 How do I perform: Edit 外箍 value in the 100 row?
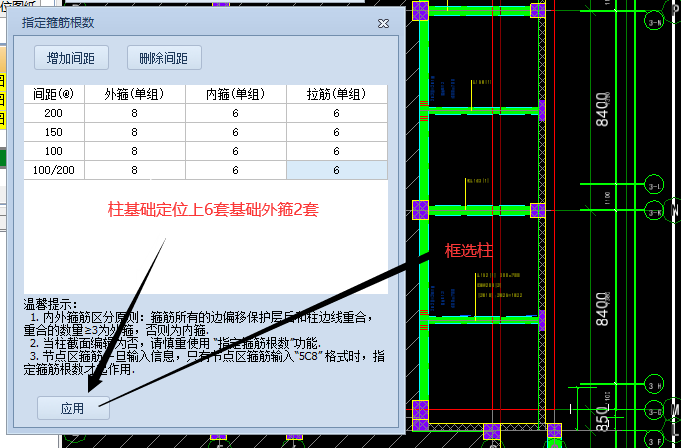(135, 151)
